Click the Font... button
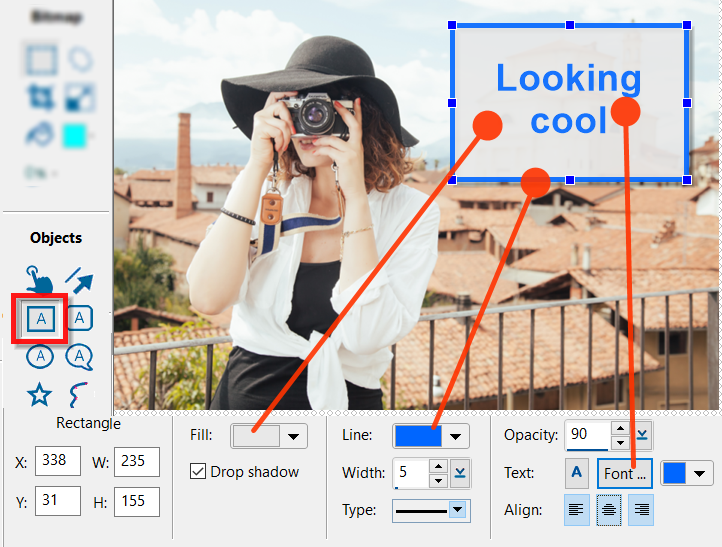This screenshot has width=722, height=547. (x=625, y=473)
